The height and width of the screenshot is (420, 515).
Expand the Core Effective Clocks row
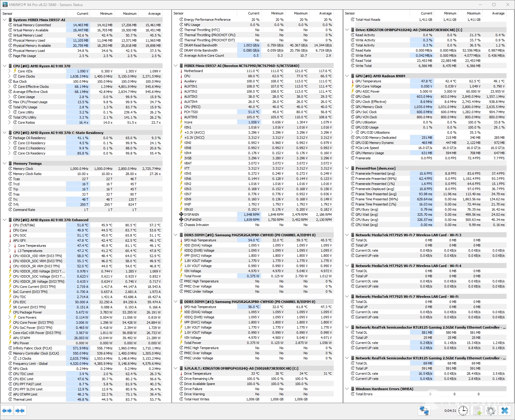(9, 87)
